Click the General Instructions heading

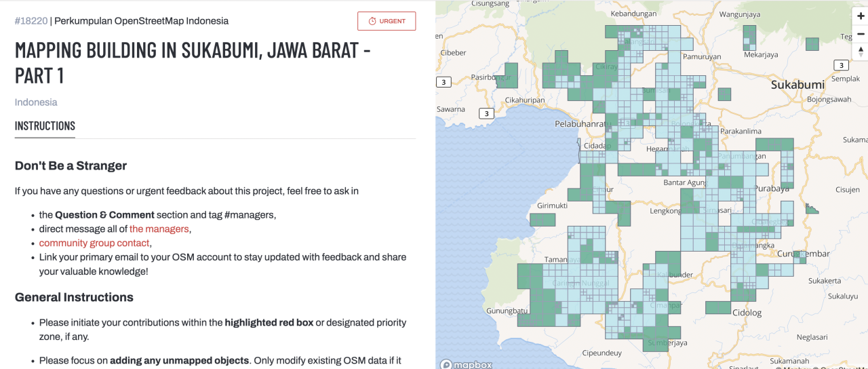coord(74,297)
